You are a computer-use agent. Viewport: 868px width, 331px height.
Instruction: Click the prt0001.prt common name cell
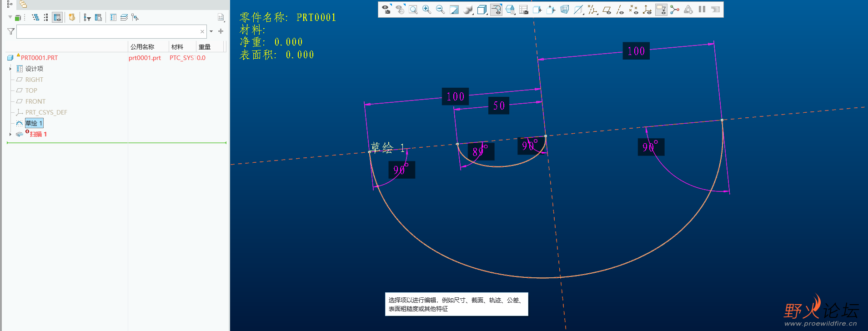coord(145,58)
